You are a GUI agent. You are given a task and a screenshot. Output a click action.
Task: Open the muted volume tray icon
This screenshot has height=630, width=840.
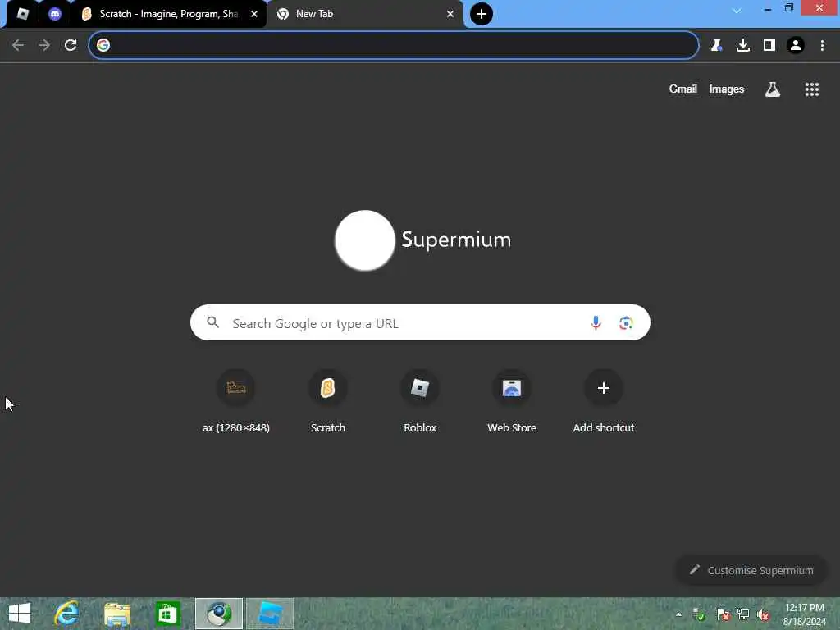coord(763,614)
